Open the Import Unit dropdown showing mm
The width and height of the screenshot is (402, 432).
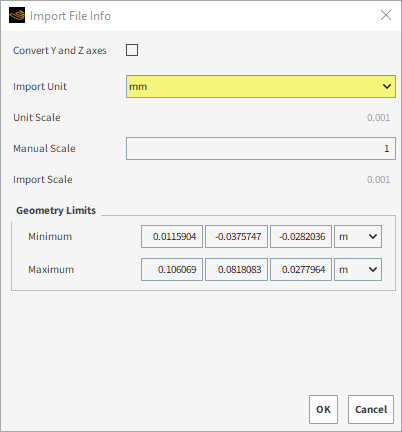pos(261,87)
